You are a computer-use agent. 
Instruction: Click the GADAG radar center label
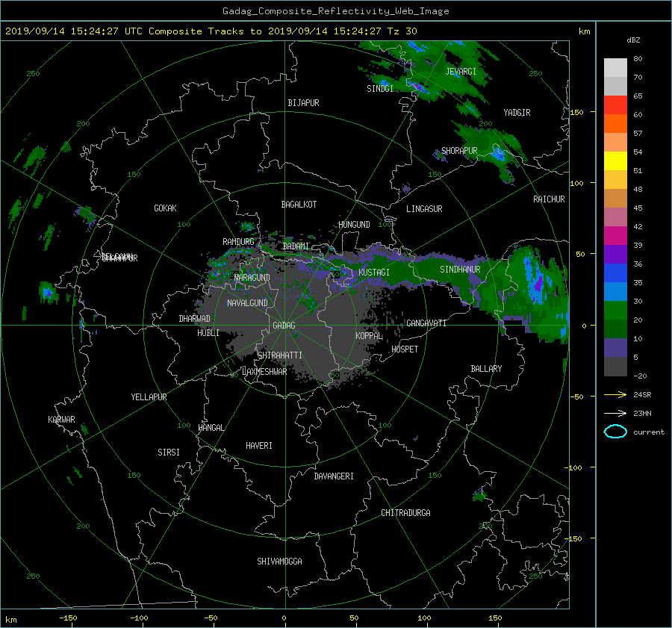pyautogui.click(x=284, y=326)
